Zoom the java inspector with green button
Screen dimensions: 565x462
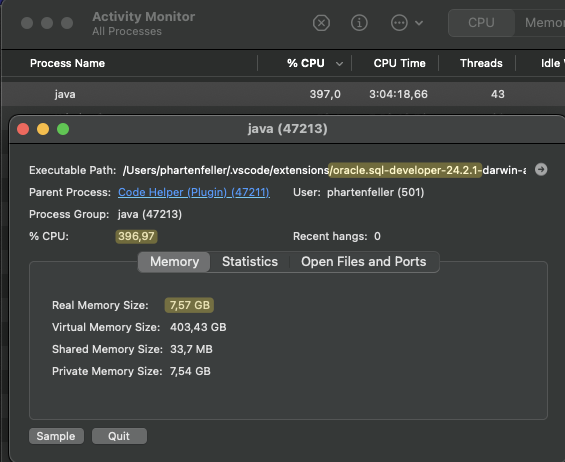point(63,129)
